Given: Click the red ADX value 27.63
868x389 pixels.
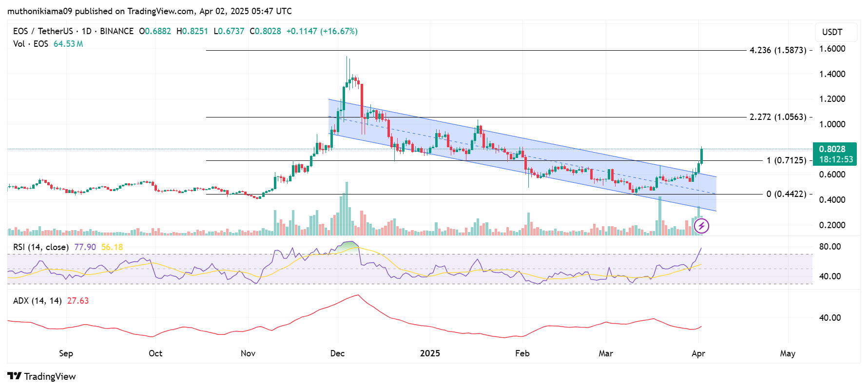Looking at the screenshot, I should coord(78,301).
